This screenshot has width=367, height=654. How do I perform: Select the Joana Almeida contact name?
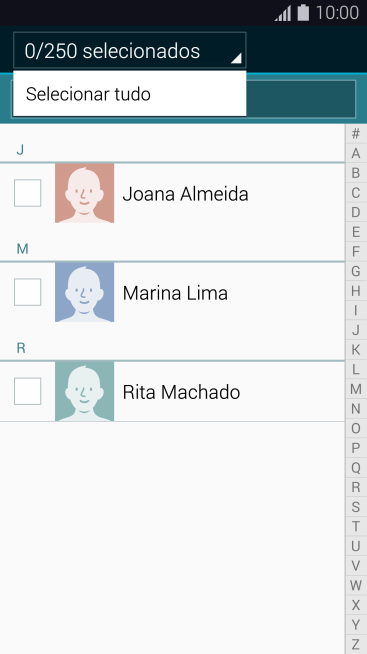tap(186, 194)
